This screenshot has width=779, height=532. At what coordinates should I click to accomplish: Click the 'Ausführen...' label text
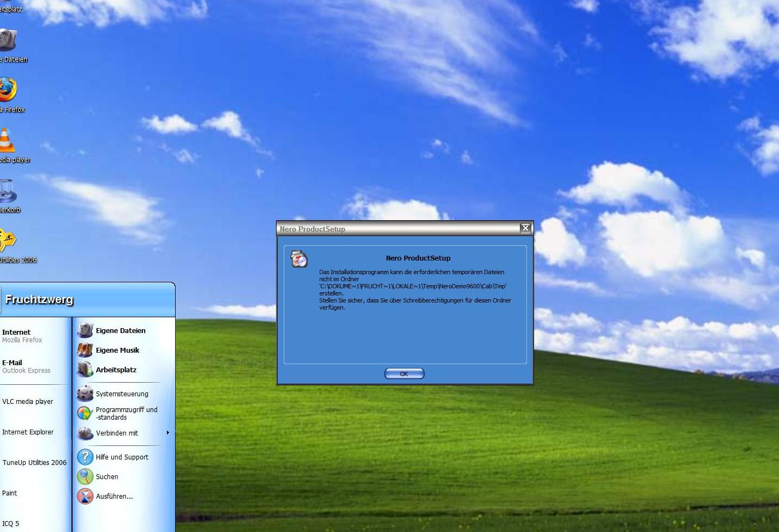(115, 496)
